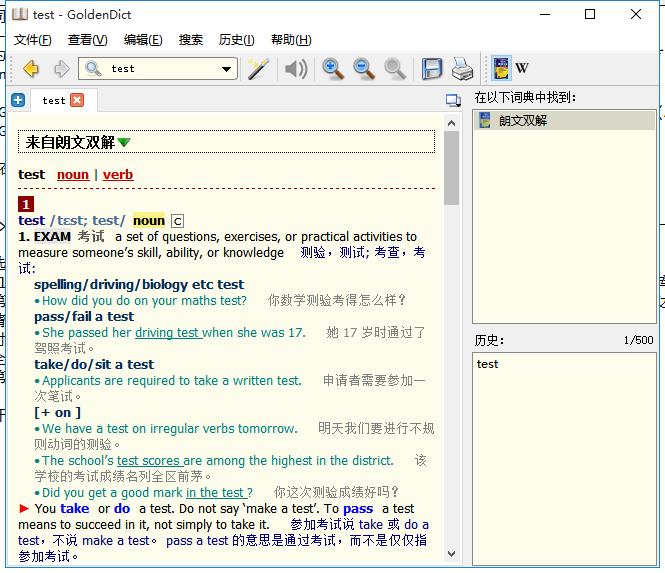This screenshot has width=665, height=573.
Task: Click the magnifier icon in search box
Action: tap(93, 68)
